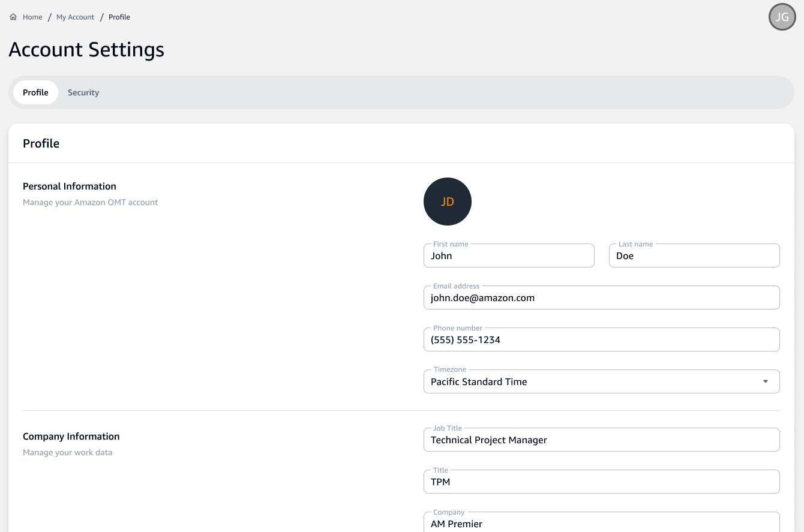This screenshot has width=804, height=532.
Task: Click the First name input field
Action: pos(509,256)
